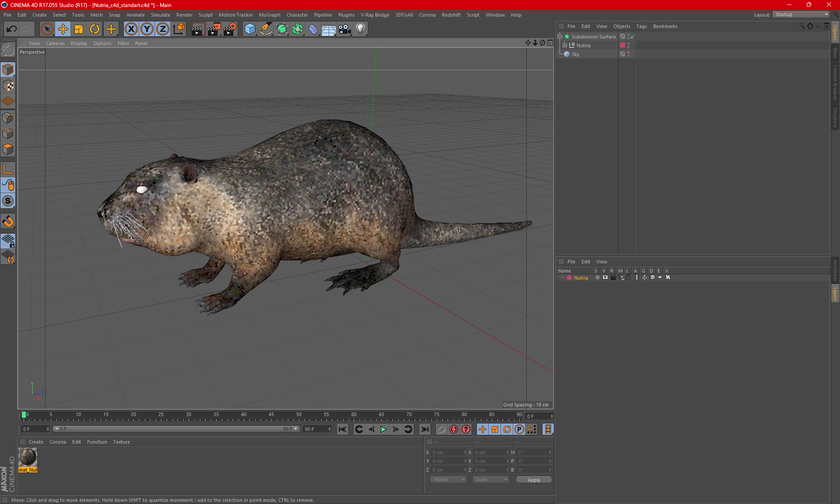Select the Scale tool in top toolbar

click(x=79, y=29)
